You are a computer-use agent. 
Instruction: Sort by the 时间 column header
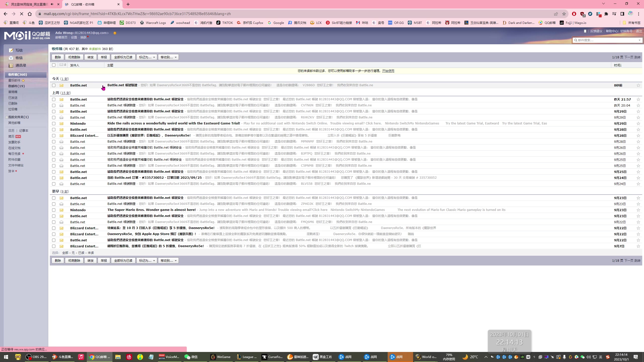click(618, 65)
